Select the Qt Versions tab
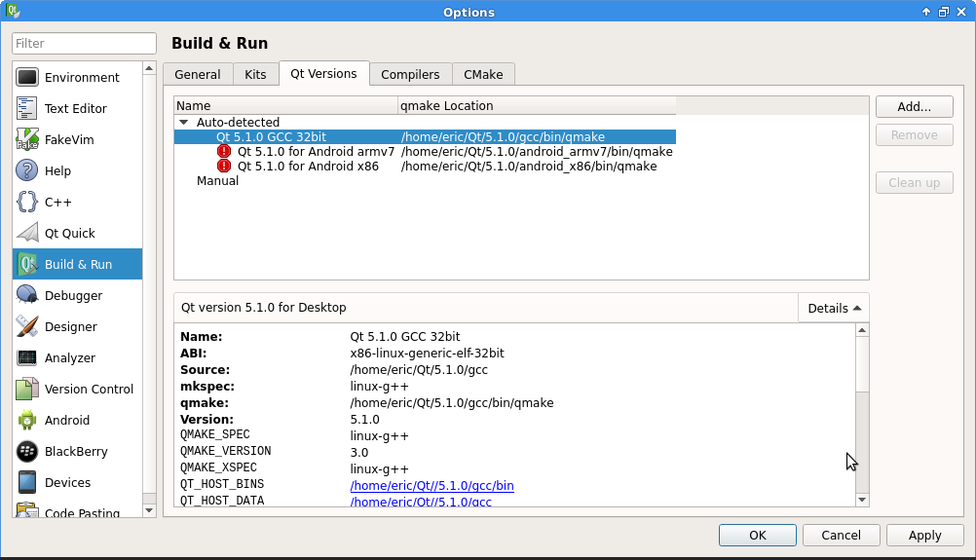This screenshot has height=560, width=976. point(323,73)
